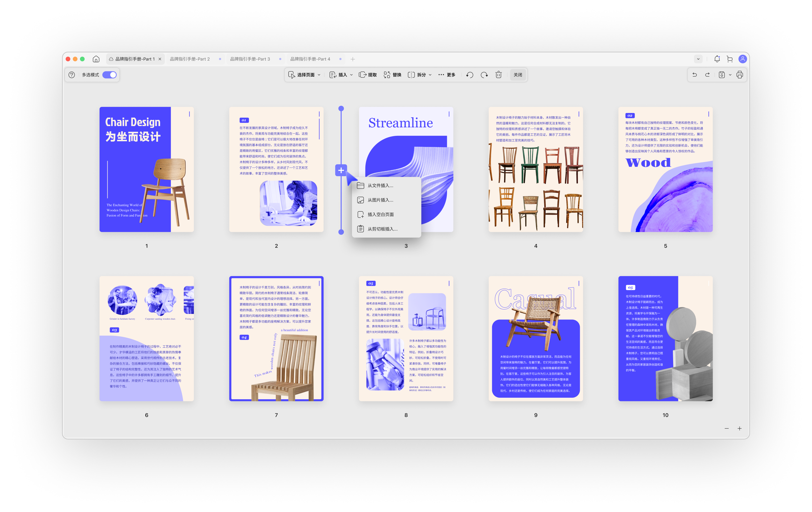The width and height of the screenshot is (812, 512).
Task: Expand the save options chevron
Action: [x=730, y=75]
